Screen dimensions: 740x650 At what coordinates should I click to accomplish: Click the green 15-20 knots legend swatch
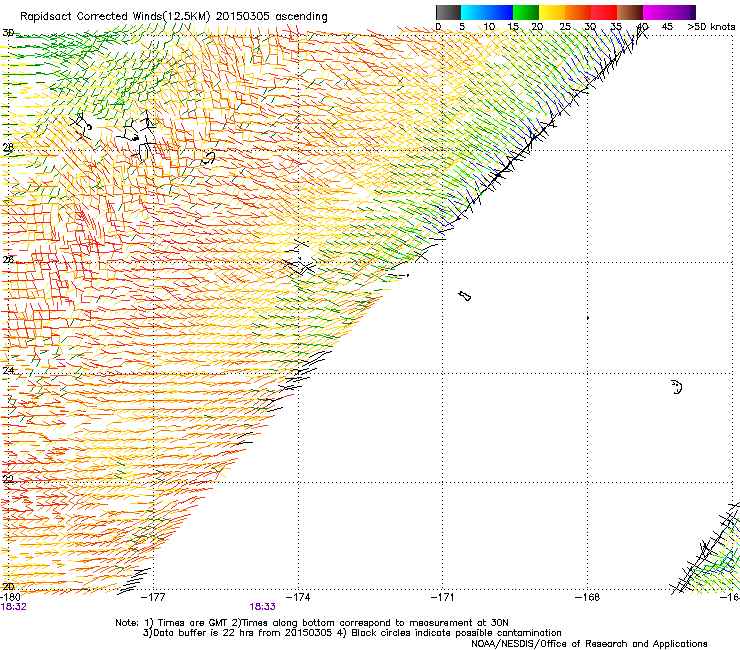point(526,12)
